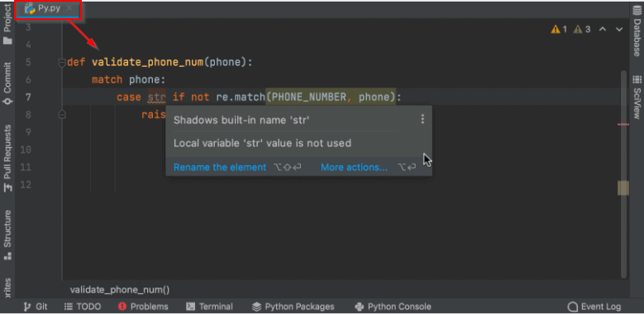Go to previous highlighted error arrow
Viewport: 644px width, 314px height.
(603, 29)
